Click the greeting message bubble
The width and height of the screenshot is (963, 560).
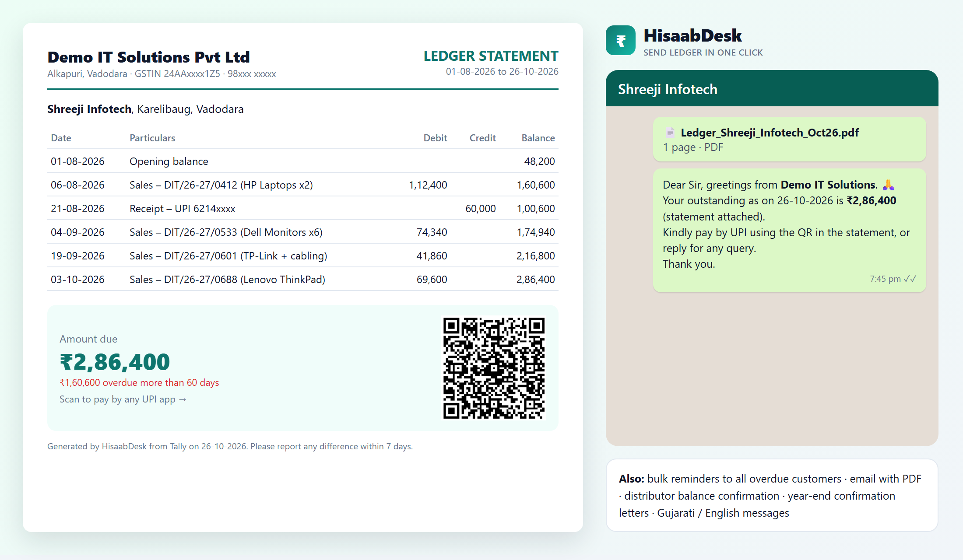(789, 231)
